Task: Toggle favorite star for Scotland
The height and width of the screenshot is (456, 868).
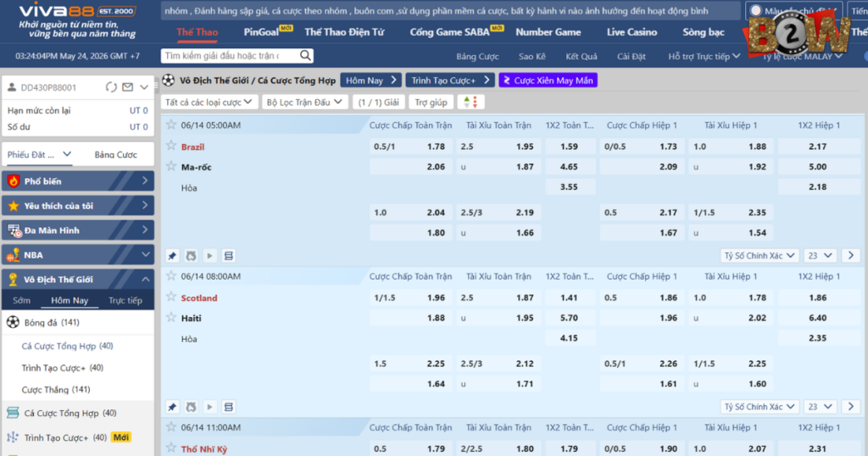Action: pyautogui.click(x=171, y=297)
